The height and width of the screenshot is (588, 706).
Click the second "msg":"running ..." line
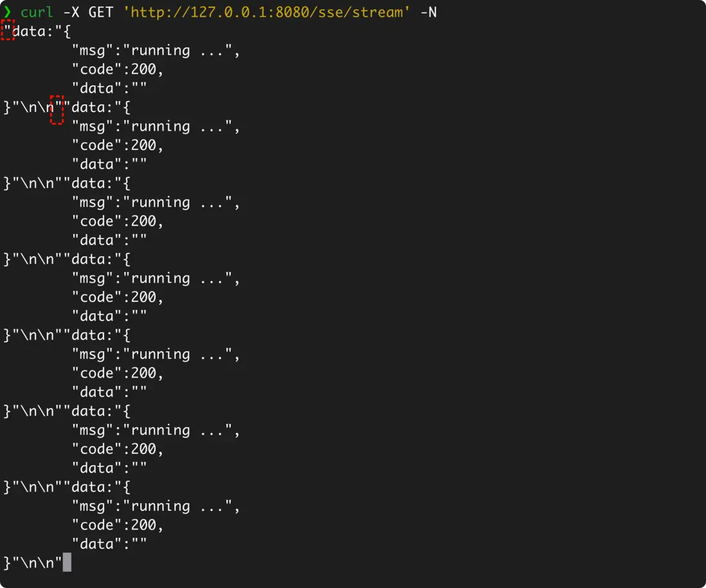156,126
